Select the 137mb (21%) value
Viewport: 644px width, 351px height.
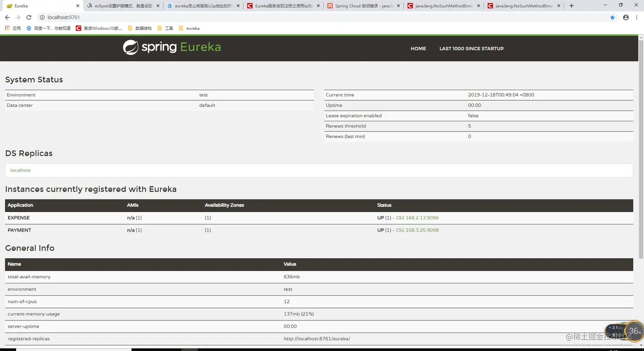coord(299,314)
